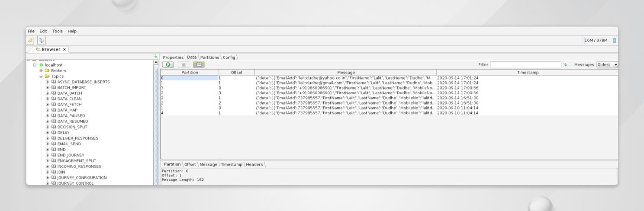Viewport: 644px width, 211px height.
Task: Click the DATA_FETCH topic icon
Action: (54, 104)
